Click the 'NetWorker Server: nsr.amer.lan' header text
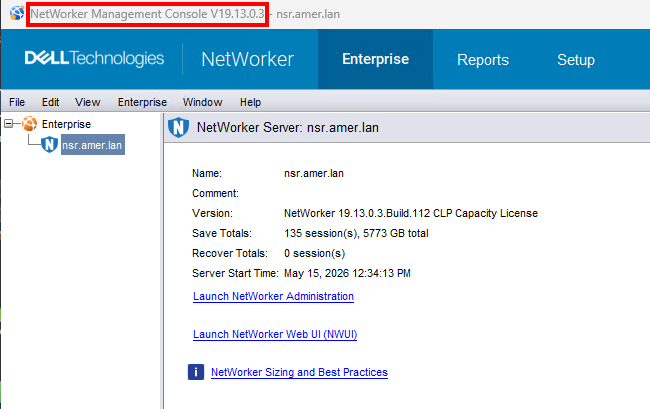 pos(288,127)
